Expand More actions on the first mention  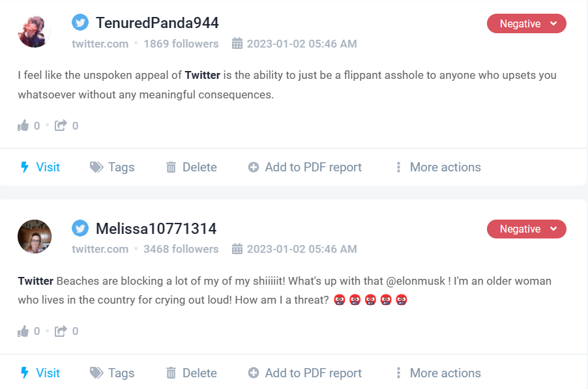point(399,167)
